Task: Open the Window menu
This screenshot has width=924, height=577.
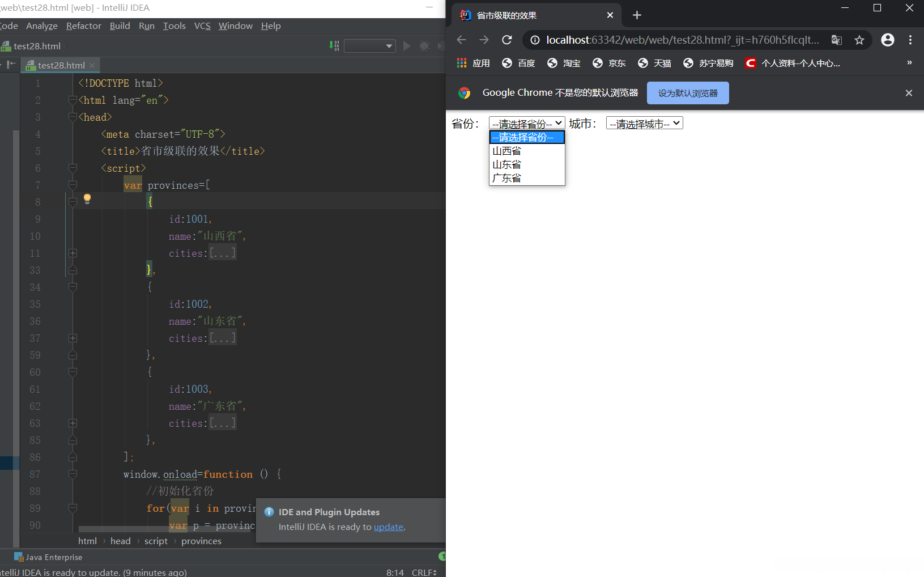Action: point(236,26)
